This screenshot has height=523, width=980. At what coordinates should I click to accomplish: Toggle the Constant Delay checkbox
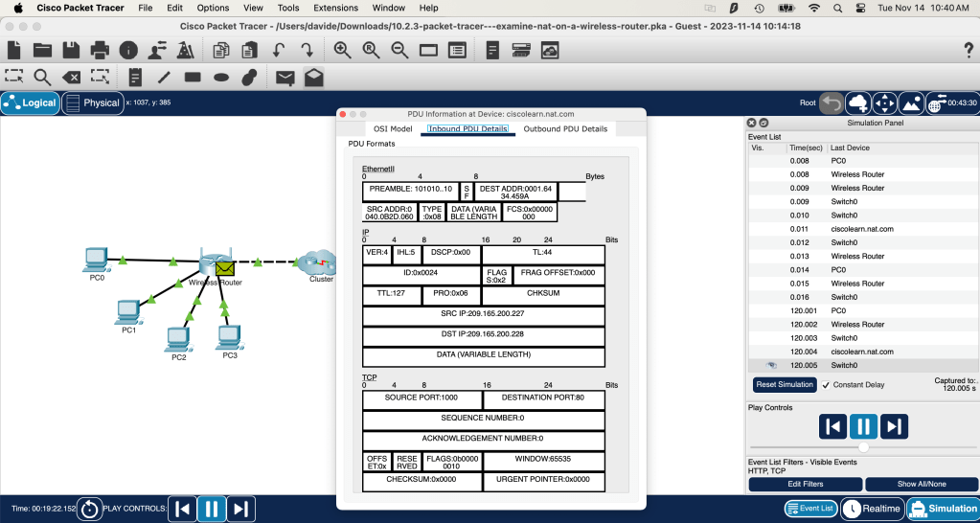pyautogui.click(x=826, y=385)
